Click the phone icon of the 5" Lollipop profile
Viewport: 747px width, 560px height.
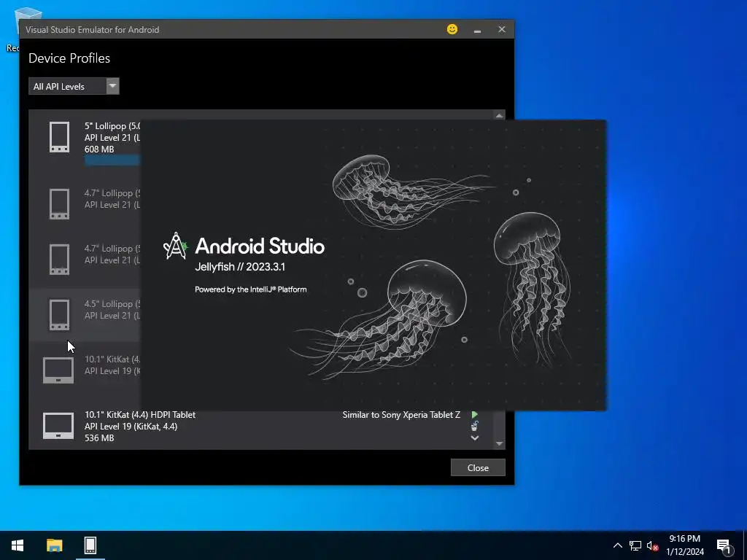pyautogui.click(x=60, y=137)
